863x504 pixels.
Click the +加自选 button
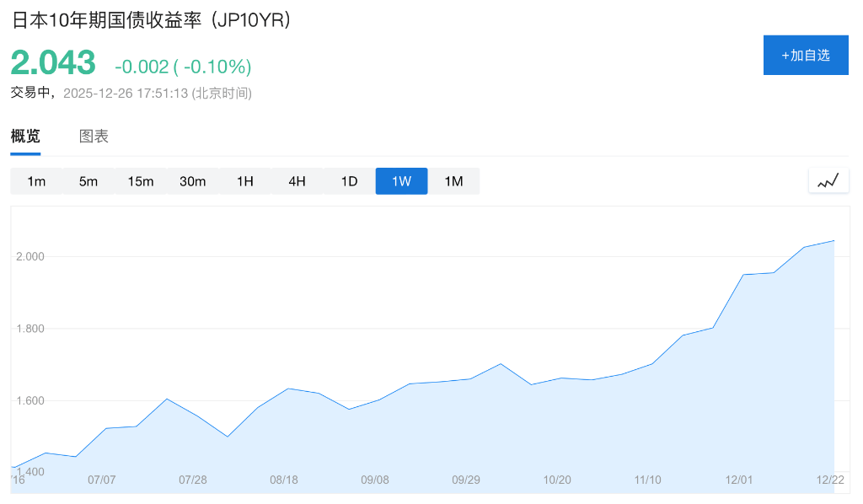point(805,56)
